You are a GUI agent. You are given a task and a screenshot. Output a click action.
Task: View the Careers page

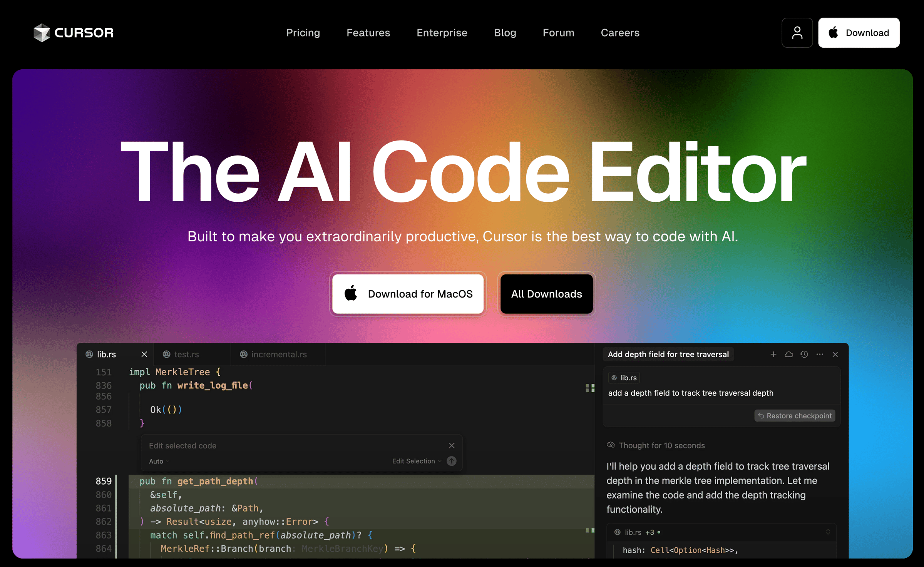(620, 33)
